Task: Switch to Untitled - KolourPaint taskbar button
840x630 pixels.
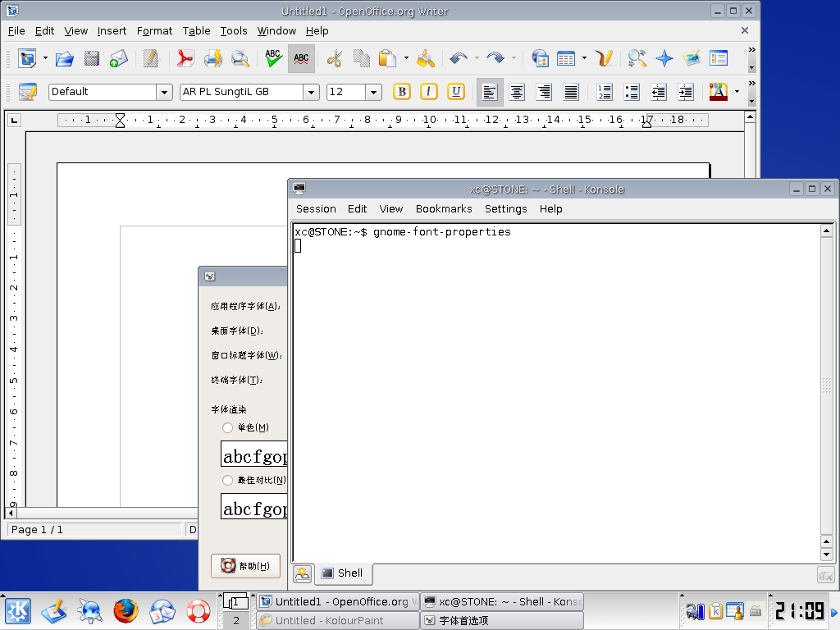Action: click(338, 620)
